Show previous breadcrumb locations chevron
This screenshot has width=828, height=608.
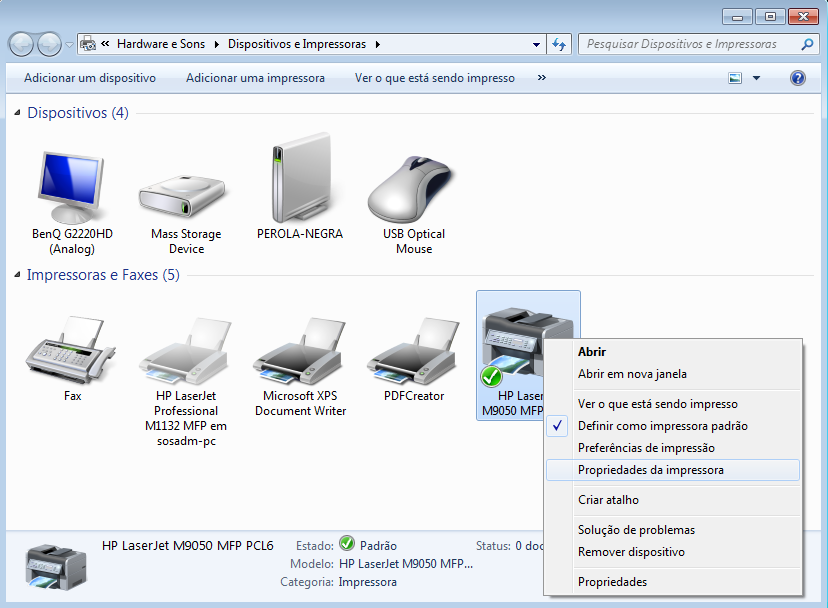105,44
